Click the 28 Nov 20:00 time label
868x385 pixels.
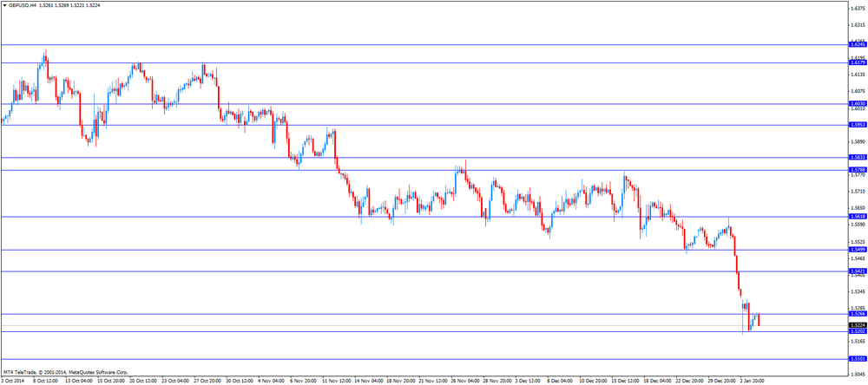(x=499, y=382)
